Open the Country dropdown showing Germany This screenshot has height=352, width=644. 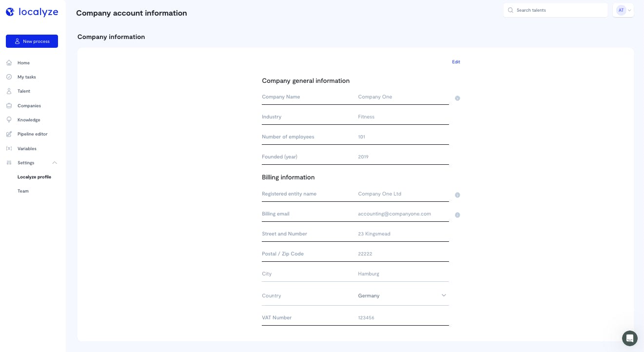coord(403,295)
